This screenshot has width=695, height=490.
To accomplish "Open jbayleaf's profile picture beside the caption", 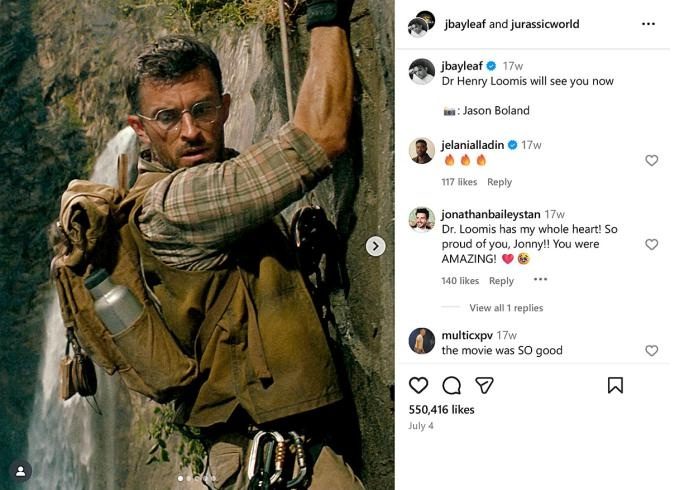I will (421, 71).
